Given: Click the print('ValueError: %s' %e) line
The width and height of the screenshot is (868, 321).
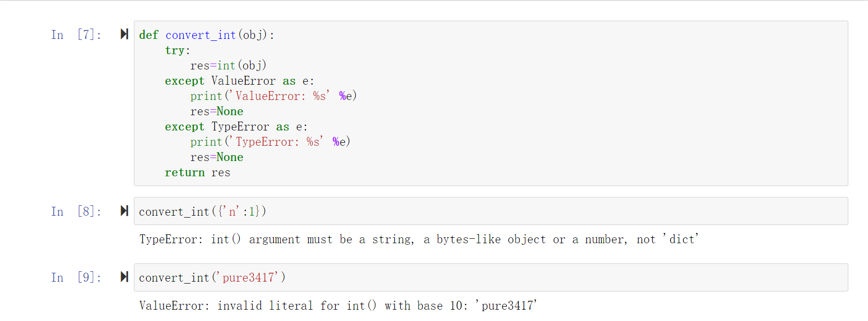Looking at the screenshot, I should click(x=273, y=96).
